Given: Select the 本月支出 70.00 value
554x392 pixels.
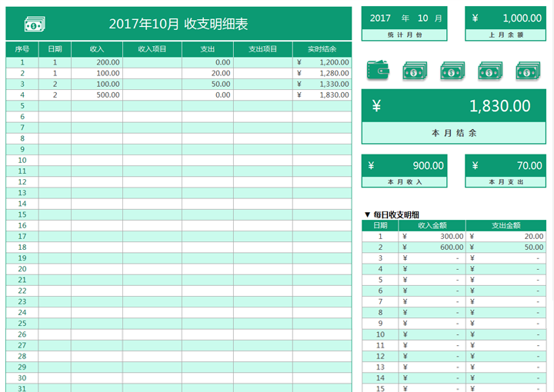Looking at the screenshot, I should tap(507, 165).
